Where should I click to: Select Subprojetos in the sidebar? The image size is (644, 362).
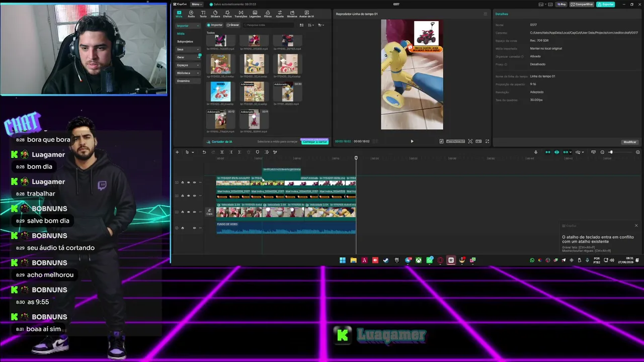[x=185, y=41]
